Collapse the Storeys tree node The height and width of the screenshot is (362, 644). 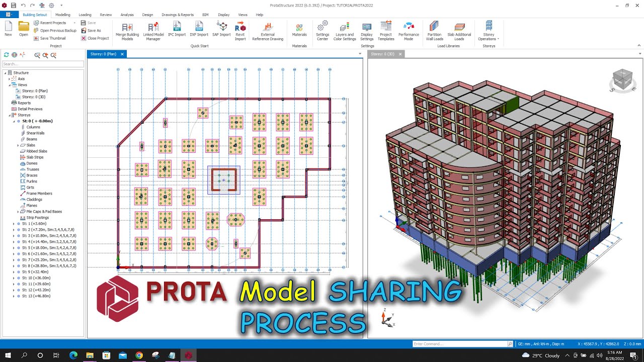point(9,115)
